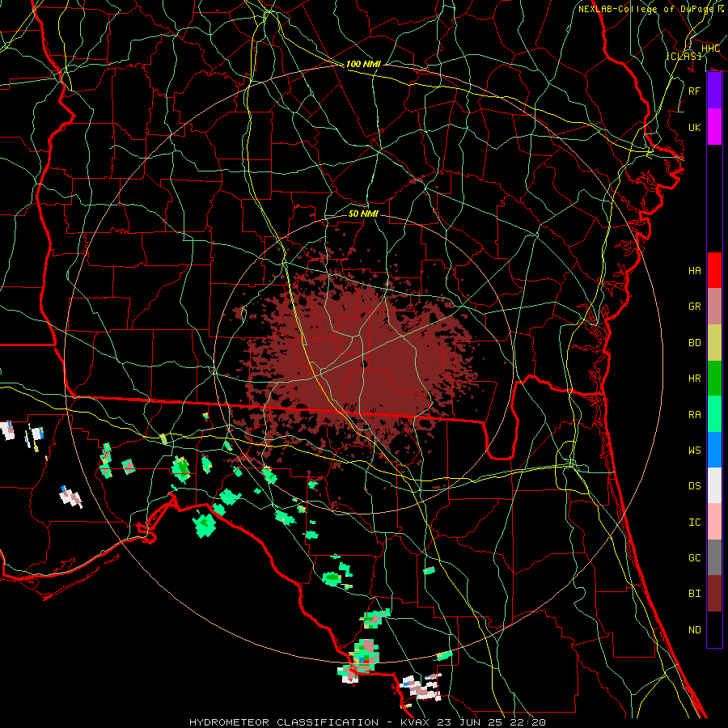Viewport: 728px width, 728px height.
Task: Click the '100 NMI' range ring label
Action: tap(363, 64)
